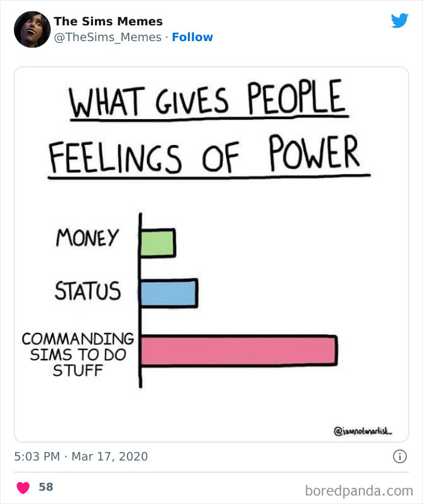Enable following via the Follow control
The height and width of the screenshot is (504, 423).
point(193,37)
